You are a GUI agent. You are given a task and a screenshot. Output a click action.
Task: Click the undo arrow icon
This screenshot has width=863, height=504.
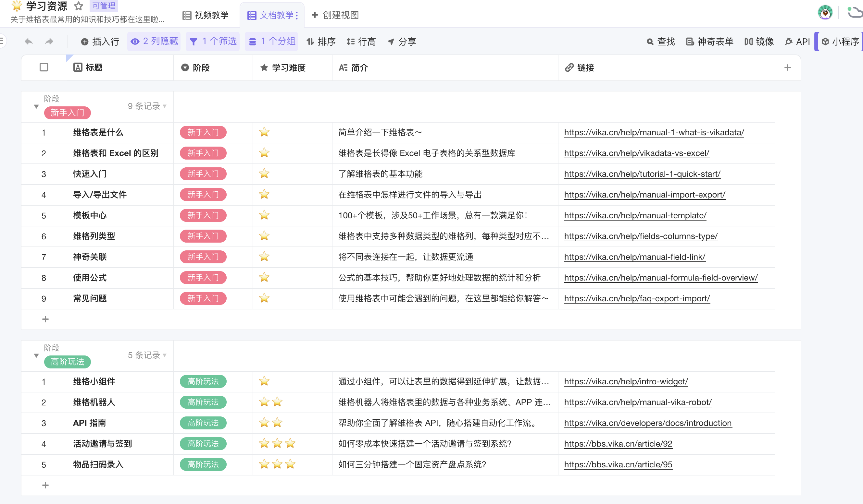pos(29,42)
